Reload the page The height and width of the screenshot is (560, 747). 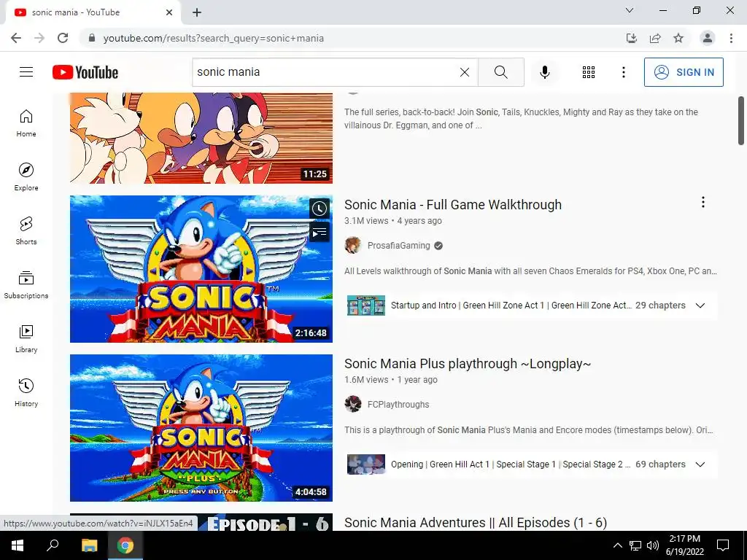[x=63, y=38]
